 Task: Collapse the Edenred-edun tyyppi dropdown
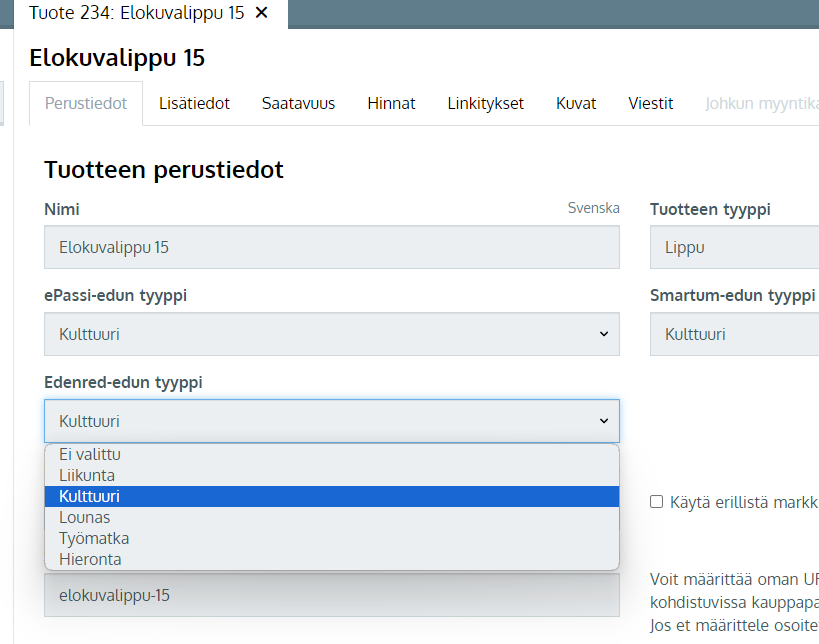[x=331, y=421]
